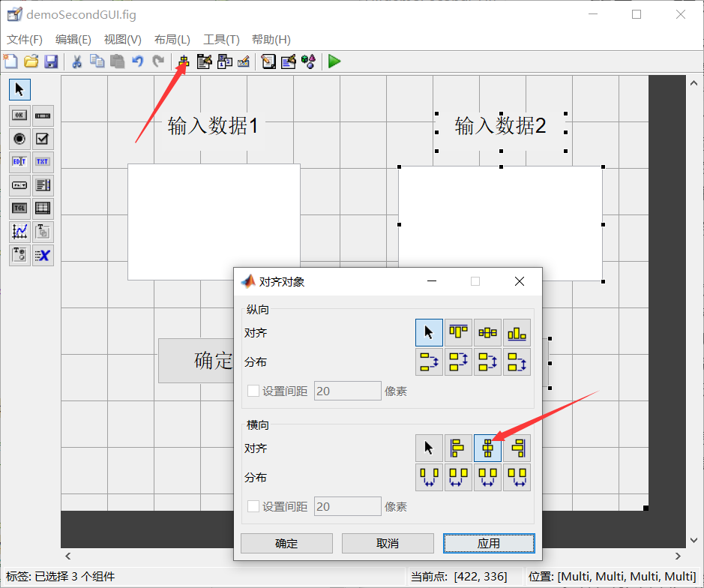Image resolution: width=704 pixels, height=588 pixels.
Task: Click the 应用 button to apply alignment
Action: [488, 543]
